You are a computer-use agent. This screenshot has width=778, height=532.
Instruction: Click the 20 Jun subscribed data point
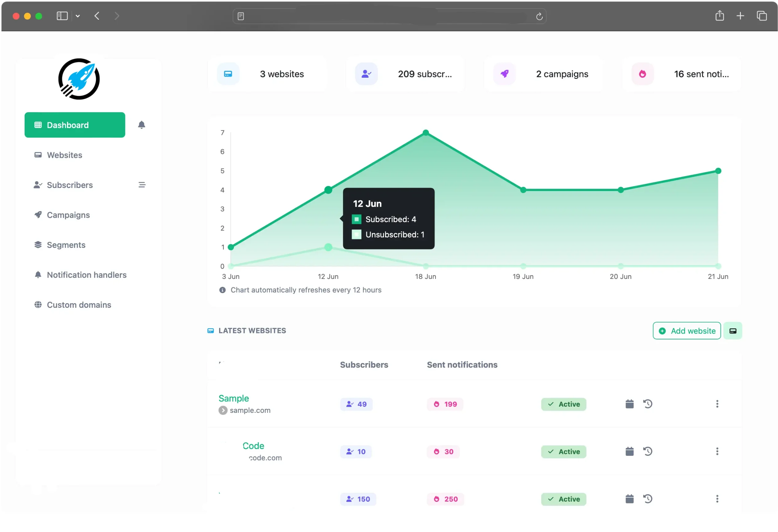coord(621,190)
